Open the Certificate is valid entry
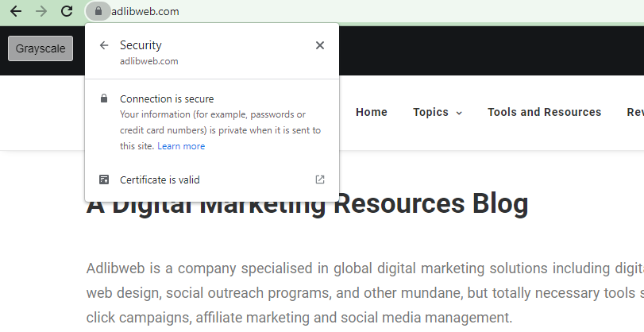Image resolution: width=644 pixels, height=332 pixels. tap(212, 180)
